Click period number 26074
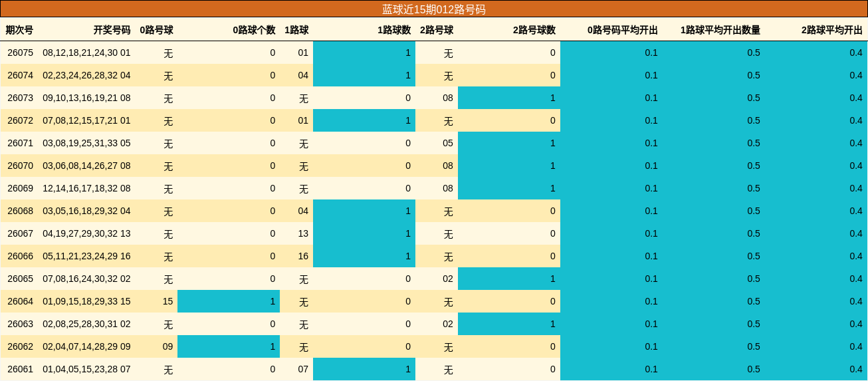 click(x=20, y=75)
